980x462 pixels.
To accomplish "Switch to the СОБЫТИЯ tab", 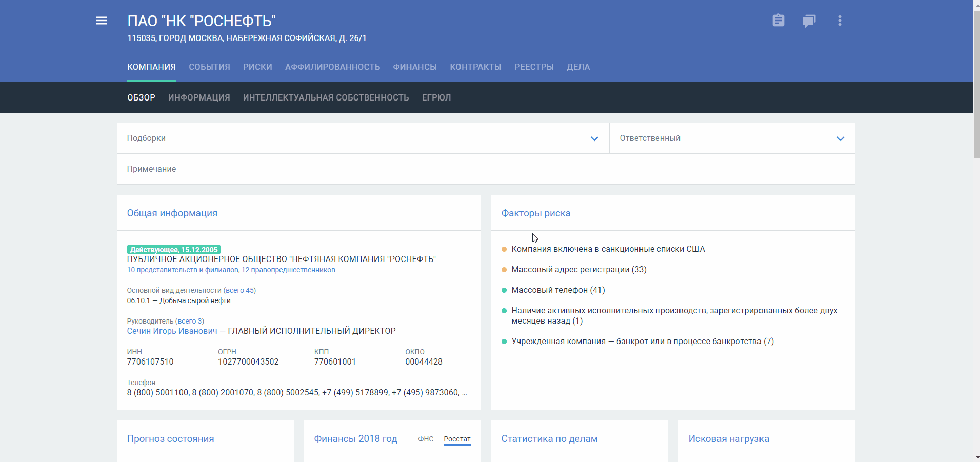I will 209,67.
